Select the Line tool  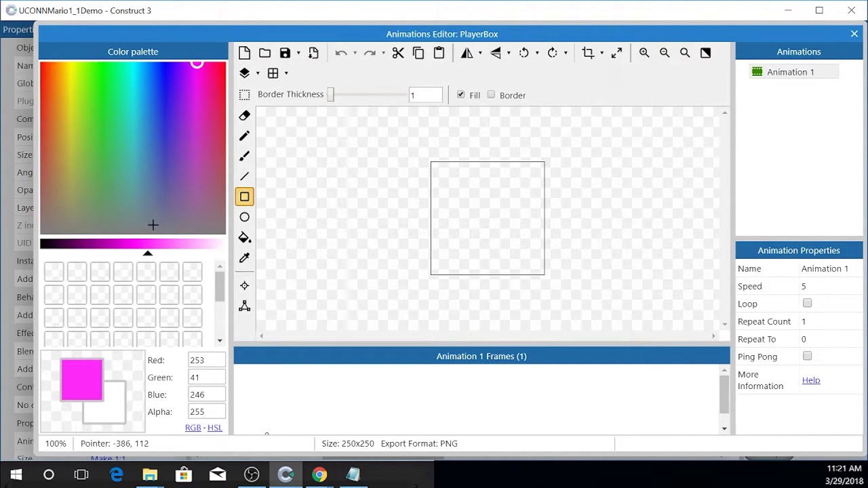[245, 176]
